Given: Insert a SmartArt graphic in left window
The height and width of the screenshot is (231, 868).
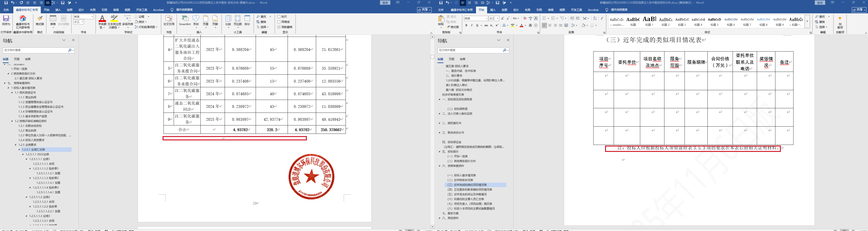Looking at the screenshot, I should (x=185, y=20).
